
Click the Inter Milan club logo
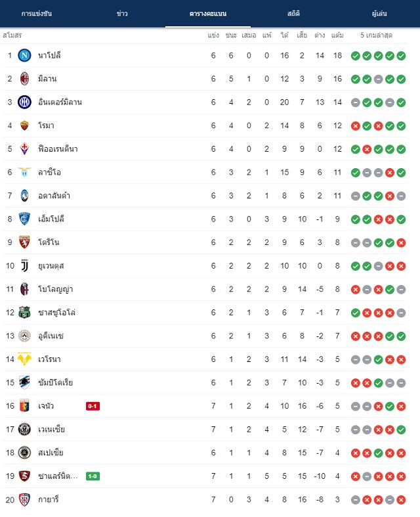[x=24, y=102]
